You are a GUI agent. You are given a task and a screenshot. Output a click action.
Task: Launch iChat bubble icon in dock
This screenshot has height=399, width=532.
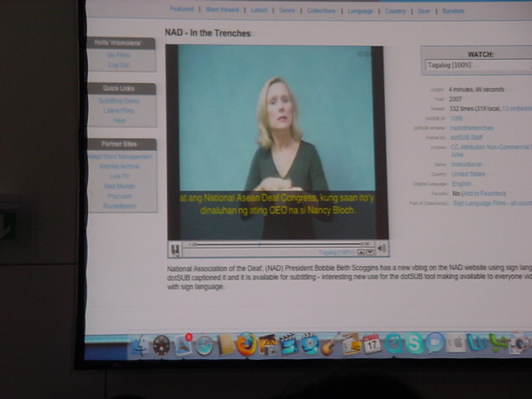tap(435, 342)
